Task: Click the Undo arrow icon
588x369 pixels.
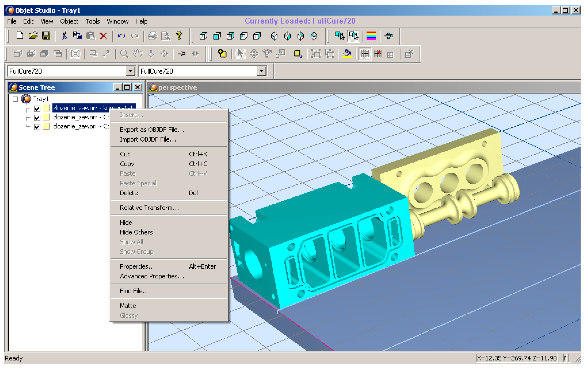Action: coord(121,36)
